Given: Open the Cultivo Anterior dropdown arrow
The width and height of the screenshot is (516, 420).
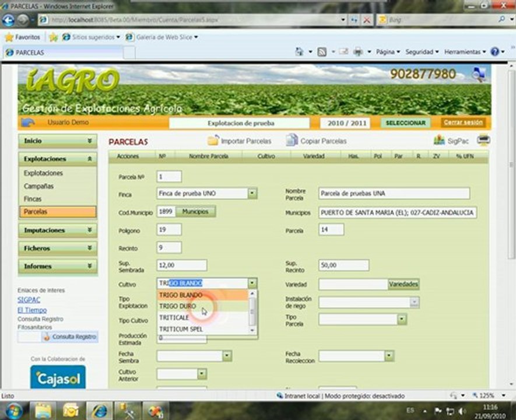Looking at the screenshot, I should [x=202, y=373].
